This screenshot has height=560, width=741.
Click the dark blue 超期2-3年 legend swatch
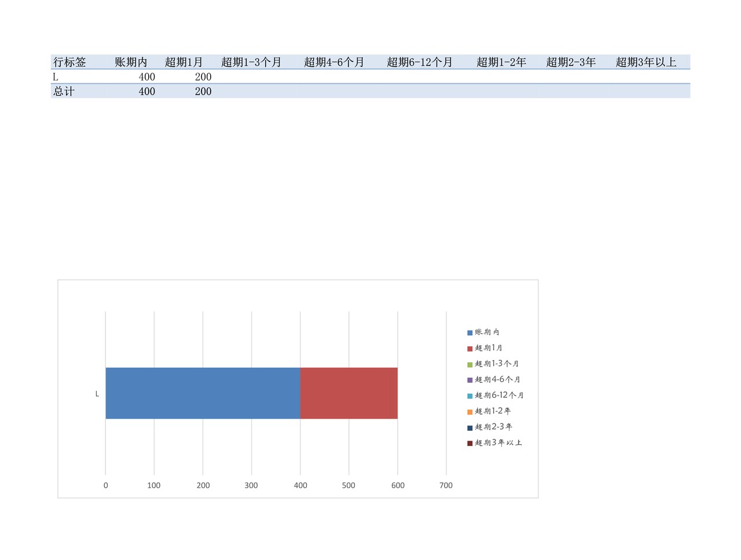pos(470,427)
